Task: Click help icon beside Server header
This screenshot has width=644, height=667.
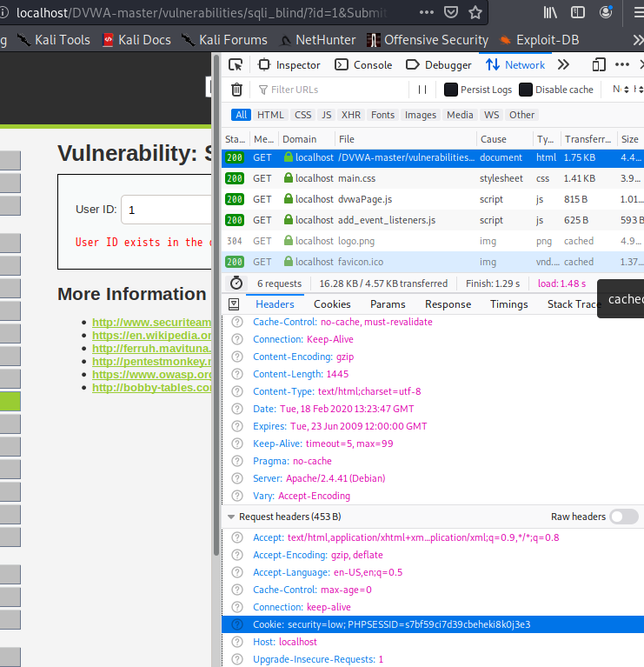Action: (237, 478)
